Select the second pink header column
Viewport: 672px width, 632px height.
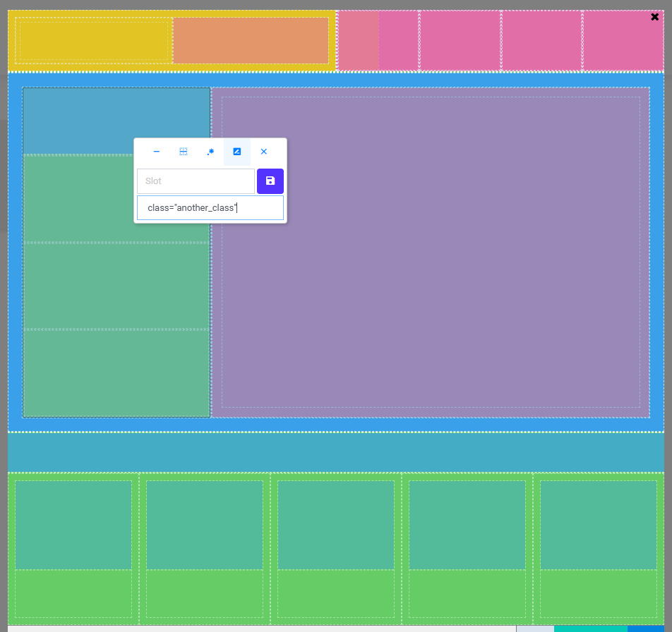[x=460, y=40]
